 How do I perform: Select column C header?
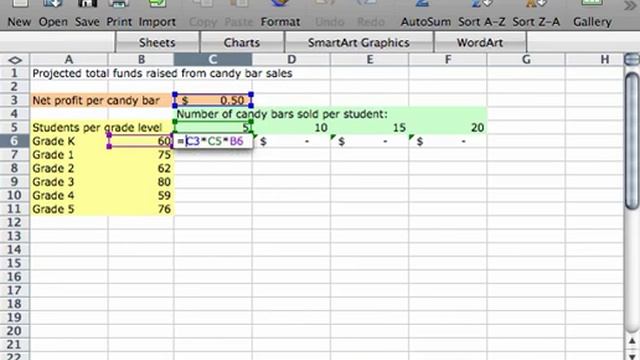(x=213, y=60)
